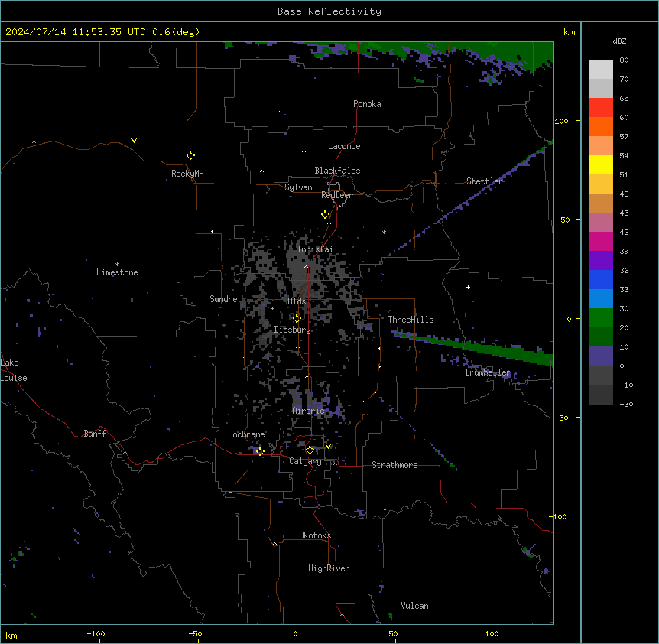Click the Blackfalds city label
Image resolution: width=659 pixels, height=644 pixels.
pyautogui.click(x=337, y=171)
